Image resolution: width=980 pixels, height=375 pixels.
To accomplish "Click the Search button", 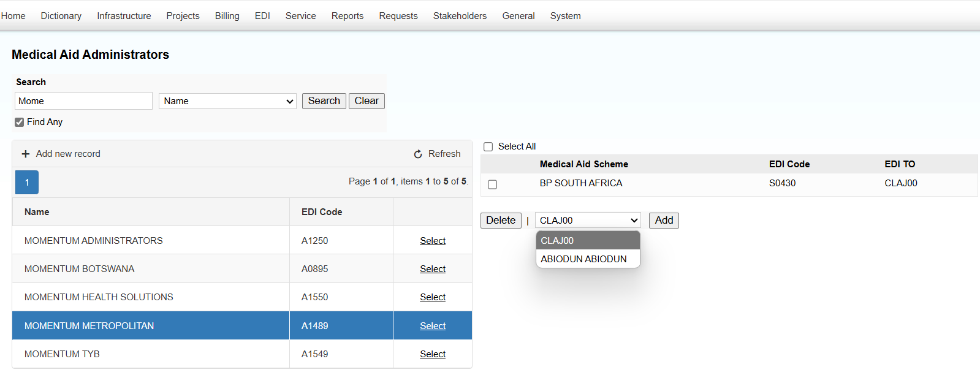I will [324, 101].
